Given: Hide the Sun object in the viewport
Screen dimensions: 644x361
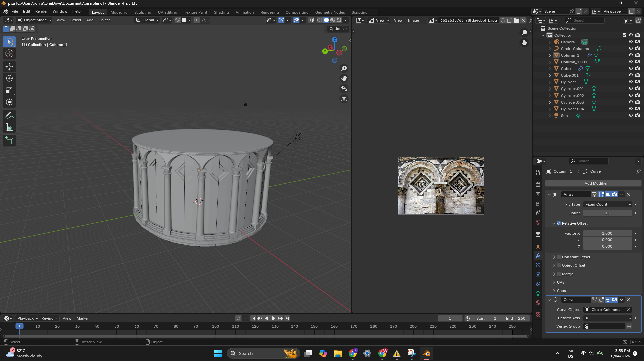Looking at the screenshot, I should (631, 116).
